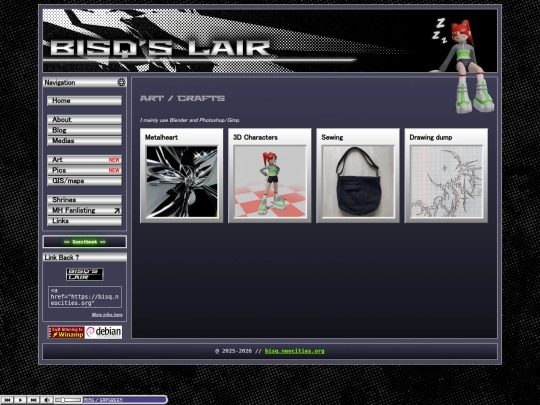Click the next track button in music player
Image resolution: width=540 pixels, height=405 pixels.
click(x=33, y=400)
